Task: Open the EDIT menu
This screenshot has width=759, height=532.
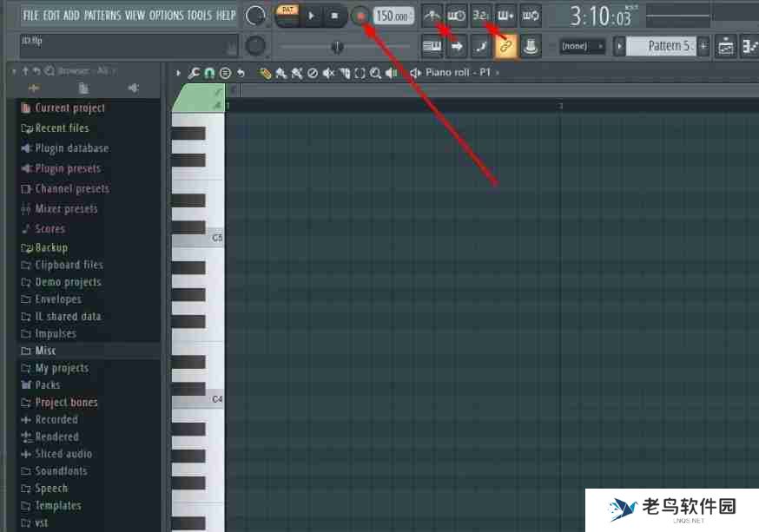Action: tap(51, 15)
